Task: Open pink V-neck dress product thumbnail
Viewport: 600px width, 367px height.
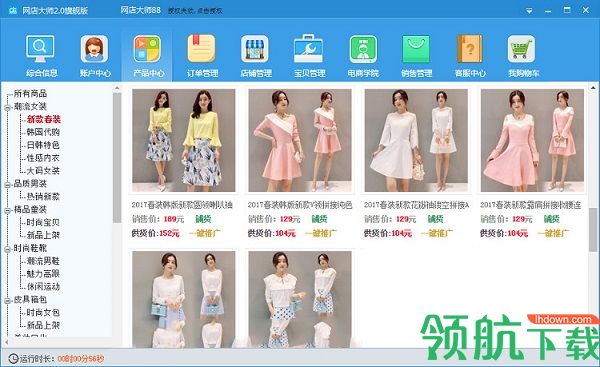Action: pyautogui.click(x=300, y=140)
